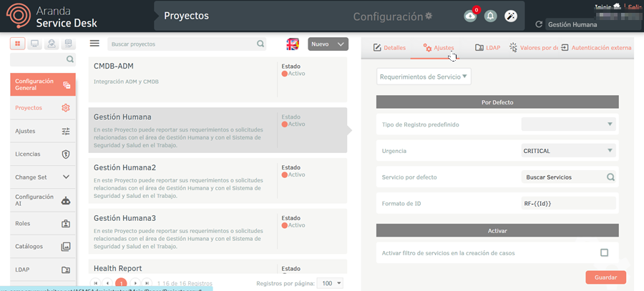The height and width of the screenshot is (291, 644).
Task: Select the monitor icon in sidebar toolbar
Action: [35, 43]
